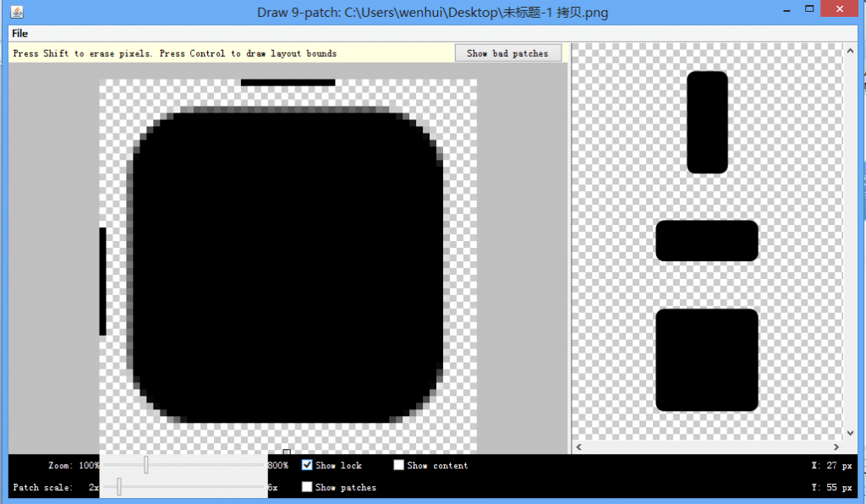Toggle the Show lock checkbox
866x504 pixels.
coord(307,465)
